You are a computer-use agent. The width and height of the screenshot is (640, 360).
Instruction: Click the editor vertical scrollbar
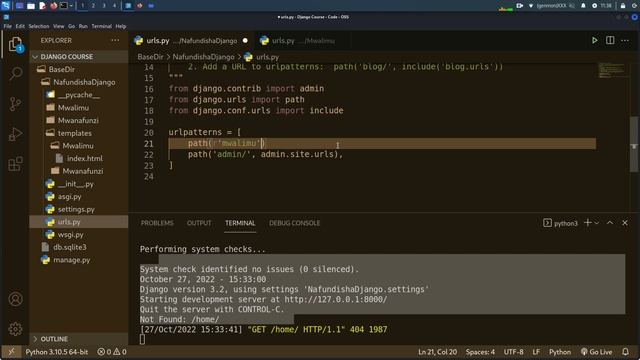(634, 144)
